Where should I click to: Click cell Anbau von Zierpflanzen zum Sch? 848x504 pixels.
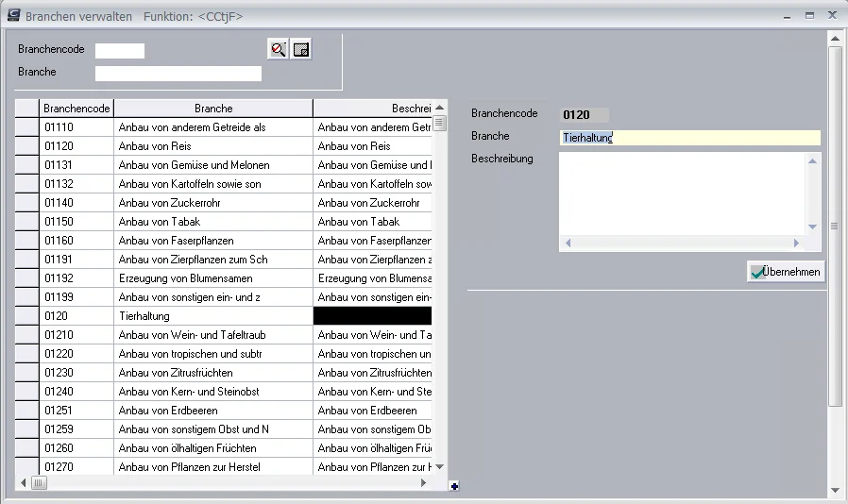[213, 260]
